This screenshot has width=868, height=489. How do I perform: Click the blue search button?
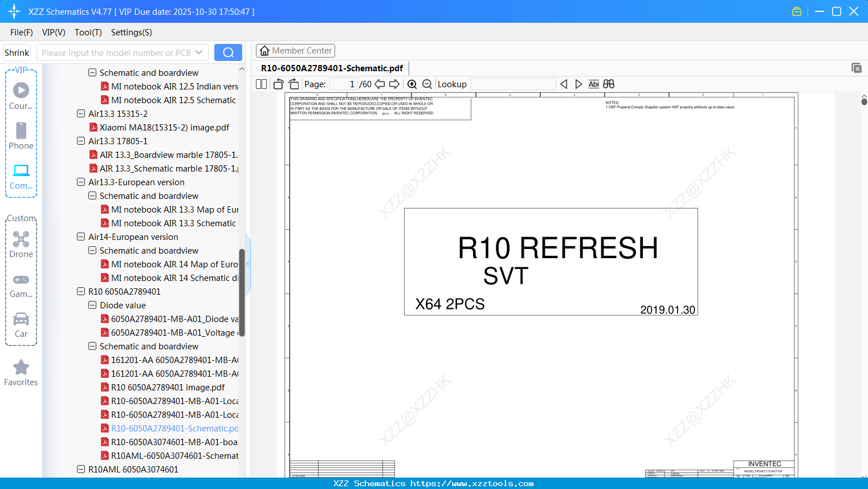tap(228, 52)
